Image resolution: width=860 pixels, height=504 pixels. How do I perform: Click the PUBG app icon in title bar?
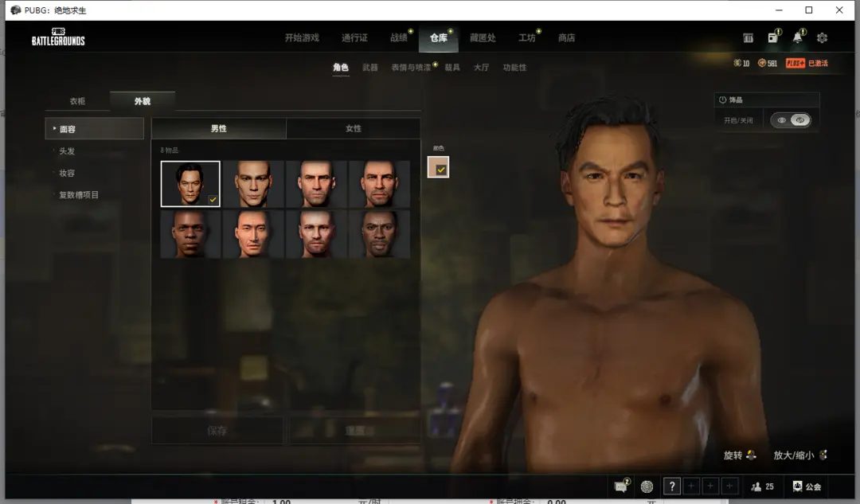[15, 10]
